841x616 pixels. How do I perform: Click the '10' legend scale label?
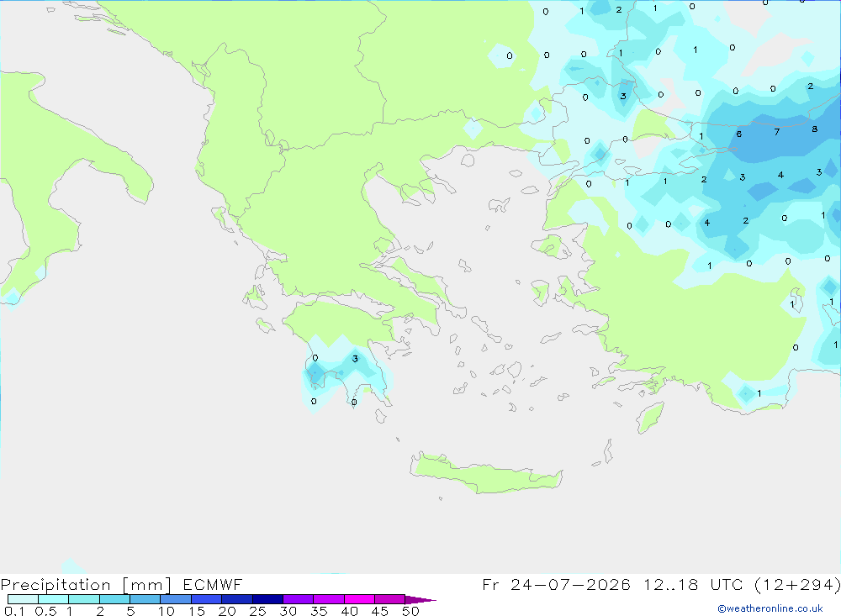(x=167, y=611)
